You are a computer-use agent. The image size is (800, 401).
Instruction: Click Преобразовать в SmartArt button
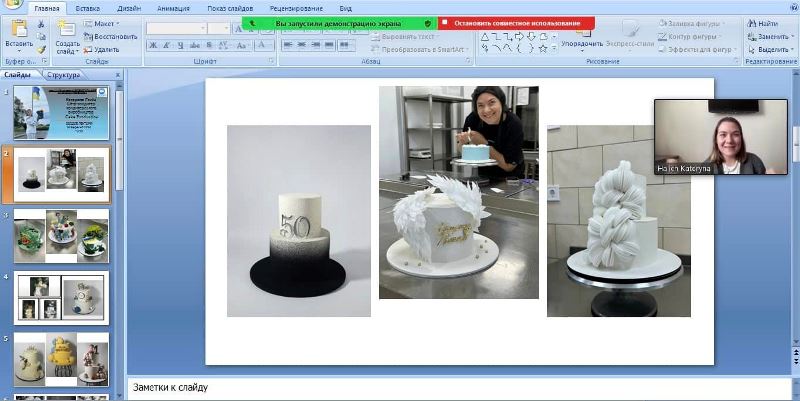click(417, 49)
